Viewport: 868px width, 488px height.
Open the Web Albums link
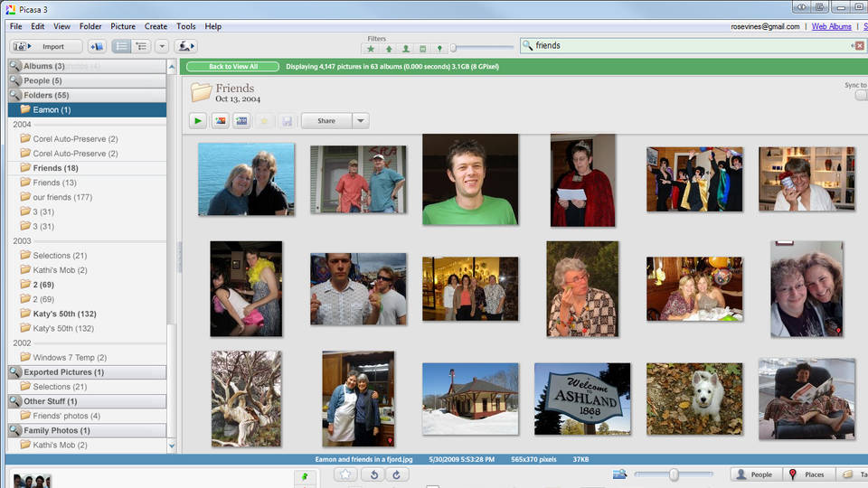[x=831, y=26]
